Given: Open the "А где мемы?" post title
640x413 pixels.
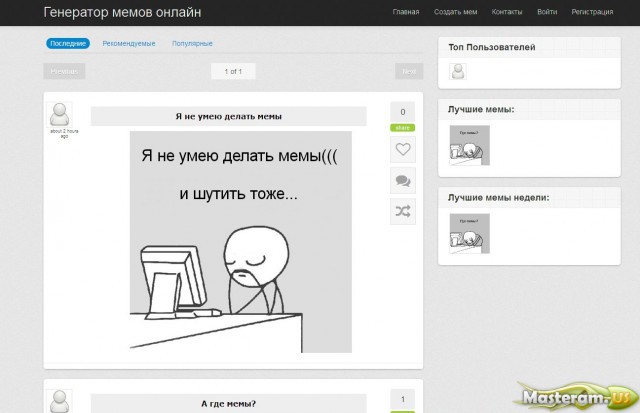Looking at the screenshot, I should click(x=229, y=404).
